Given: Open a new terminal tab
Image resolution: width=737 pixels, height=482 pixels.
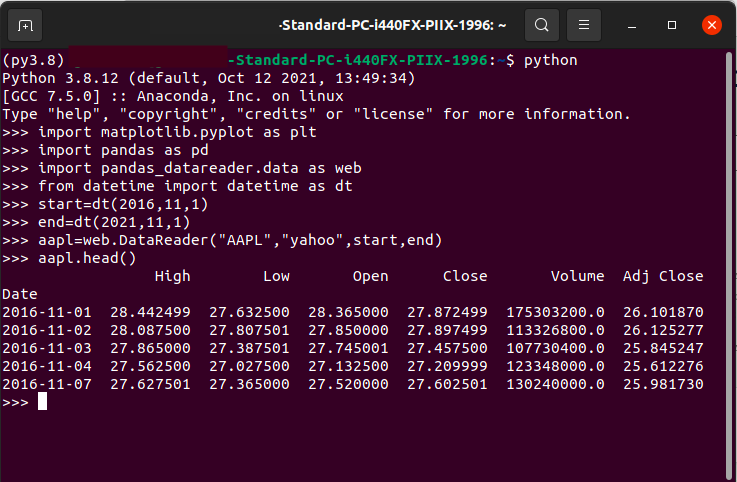Looking at the screenshot, I should point(25,25).
